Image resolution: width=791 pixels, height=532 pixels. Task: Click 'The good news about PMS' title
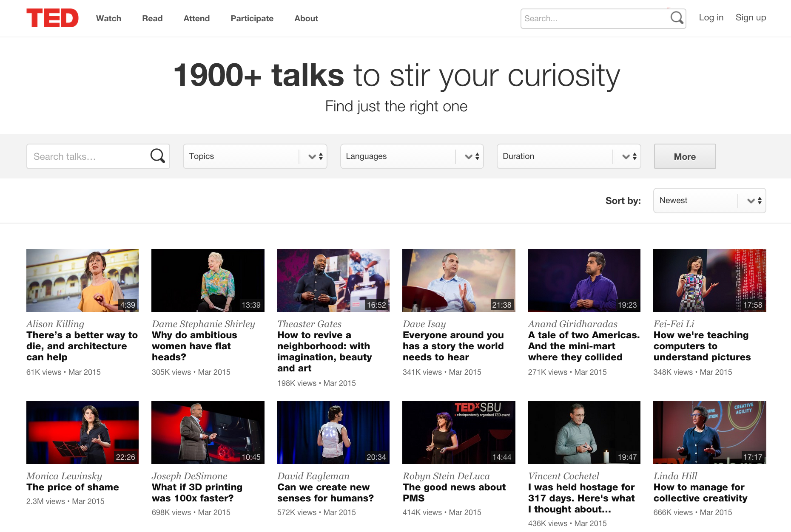tap(454, 492)
